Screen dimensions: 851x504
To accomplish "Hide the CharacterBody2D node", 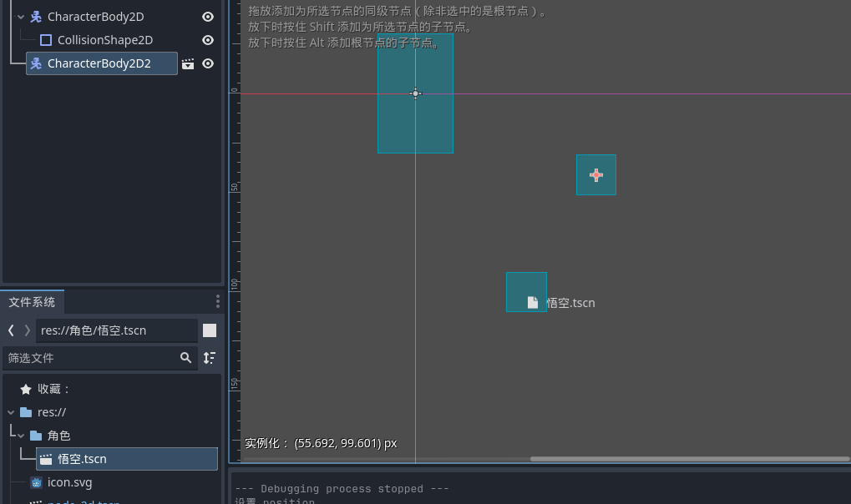I will point(208,17).
